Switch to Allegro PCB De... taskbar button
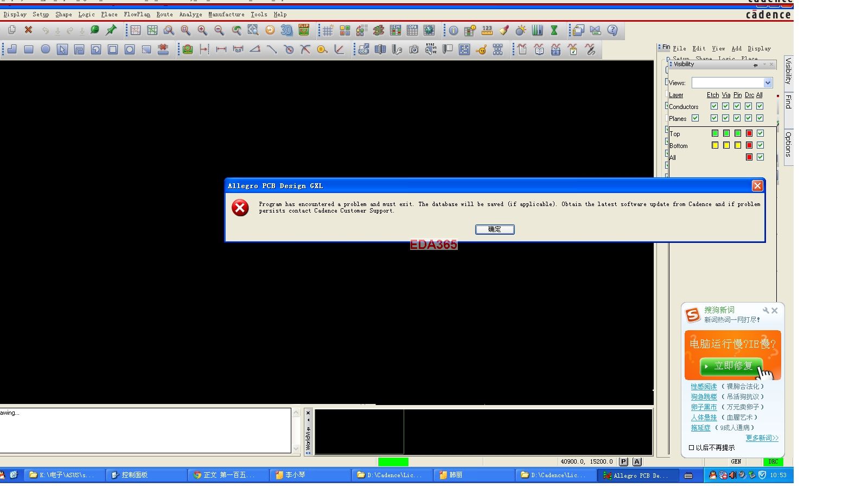The image size is (868, 488). [637, 476]
